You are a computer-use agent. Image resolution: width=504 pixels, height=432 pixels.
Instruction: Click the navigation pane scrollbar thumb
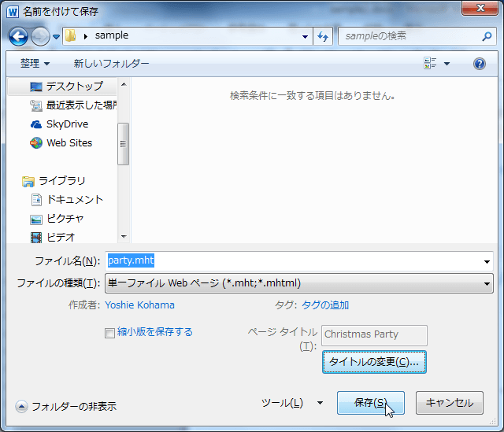123,144
